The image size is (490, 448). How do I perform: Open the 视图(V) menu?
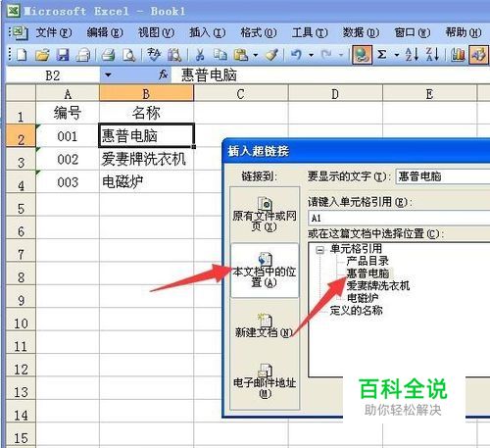156,32
